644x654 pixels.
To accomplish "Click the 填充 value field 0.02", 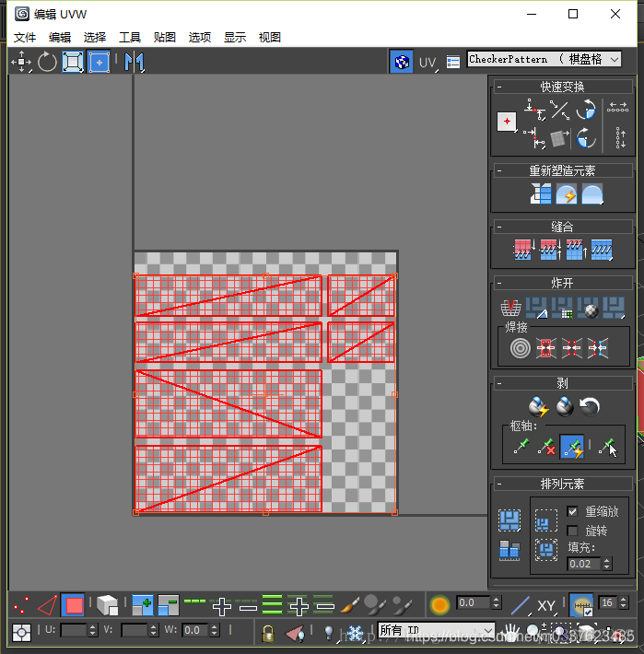I will (x=584, y=564).
